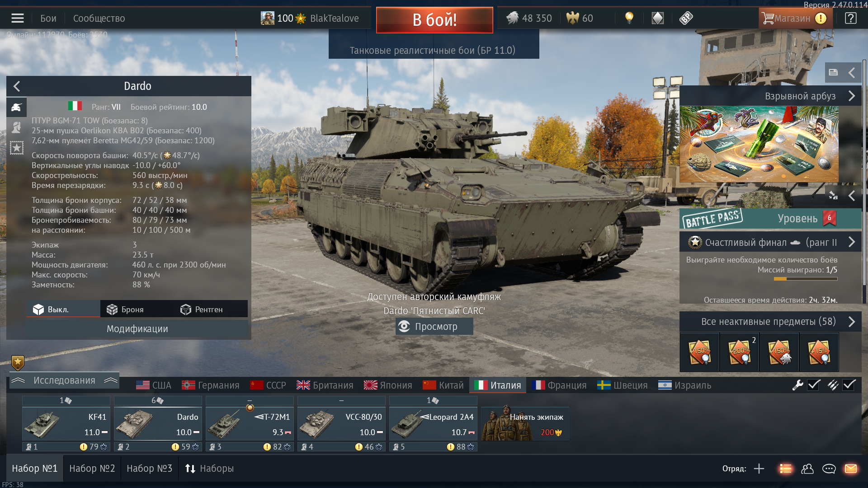Collapse the Исследования research panel
The image size is (868, 488).
pyautogui.click(x=64, y=380)
